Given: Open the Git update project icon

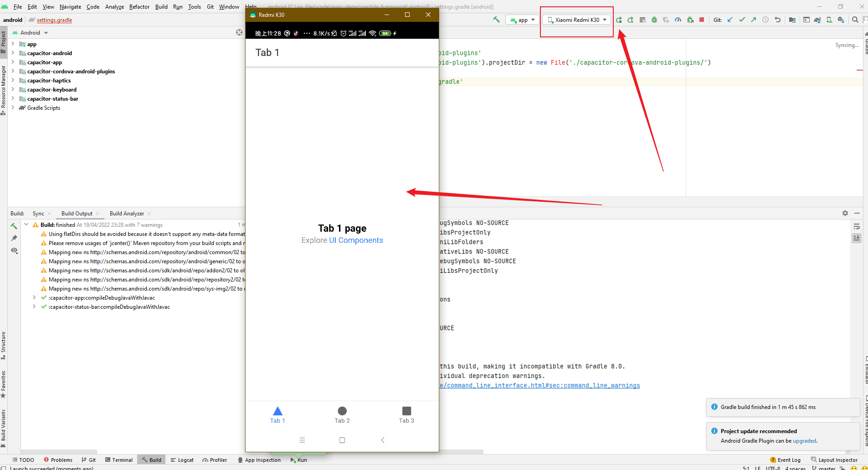Looking at the screenshot, I should point(730,20).
